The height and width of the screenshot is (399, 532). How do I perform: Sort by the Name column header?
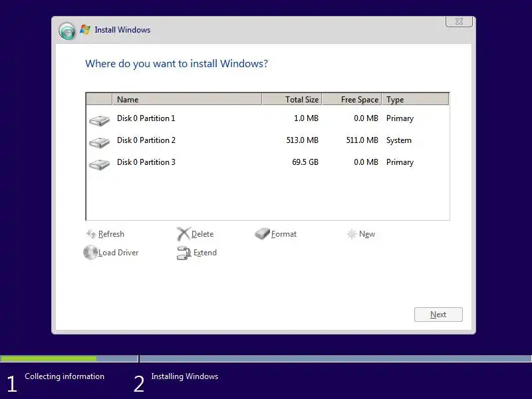pyautogui.click(x=187, y=99)
